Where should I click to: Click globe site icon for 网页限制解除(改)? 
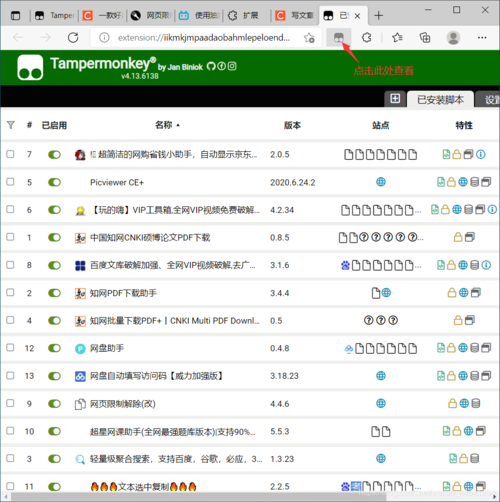(381, 403)
